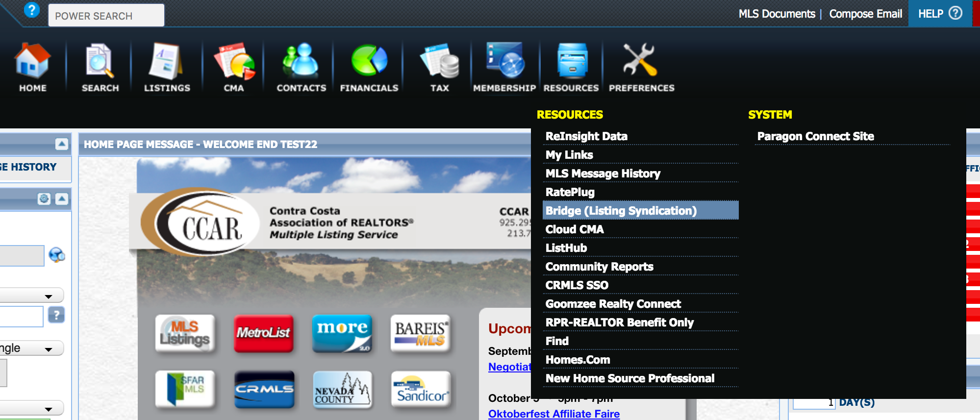Click the gear settings icon in left panel
This screenshot has width=980, height=420.
tap(44, 198)
